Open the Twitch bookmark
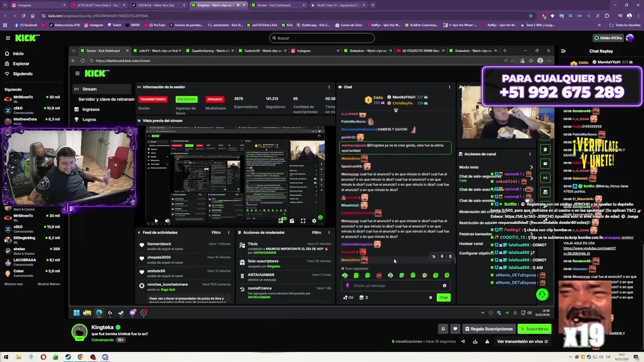644x362 pixels. tap(114, 25)
